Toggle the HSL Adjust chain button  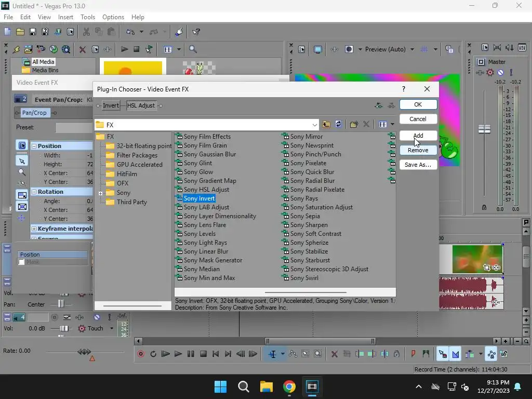[141, 105]
